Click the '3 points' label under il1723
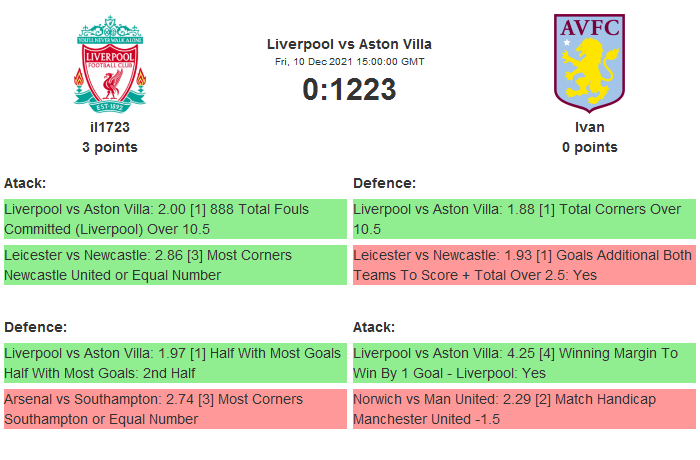 click(x=110, y=147)
